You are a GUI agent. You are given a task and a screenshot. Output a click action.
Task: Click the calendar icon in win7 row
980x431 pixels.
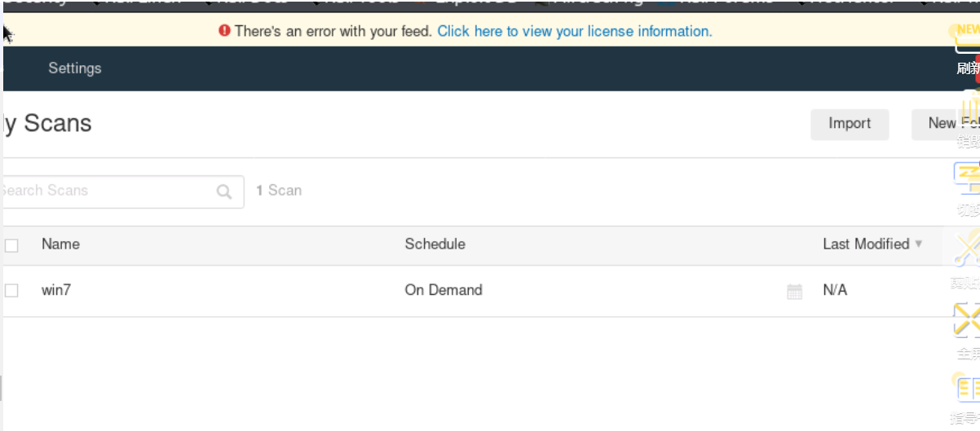794,291
